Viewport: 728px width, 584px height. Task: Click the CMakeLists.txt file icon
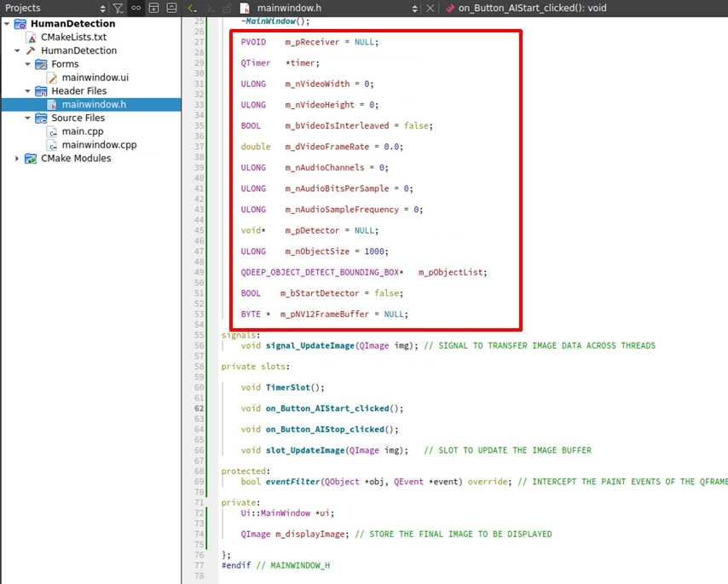click(31, 38)
